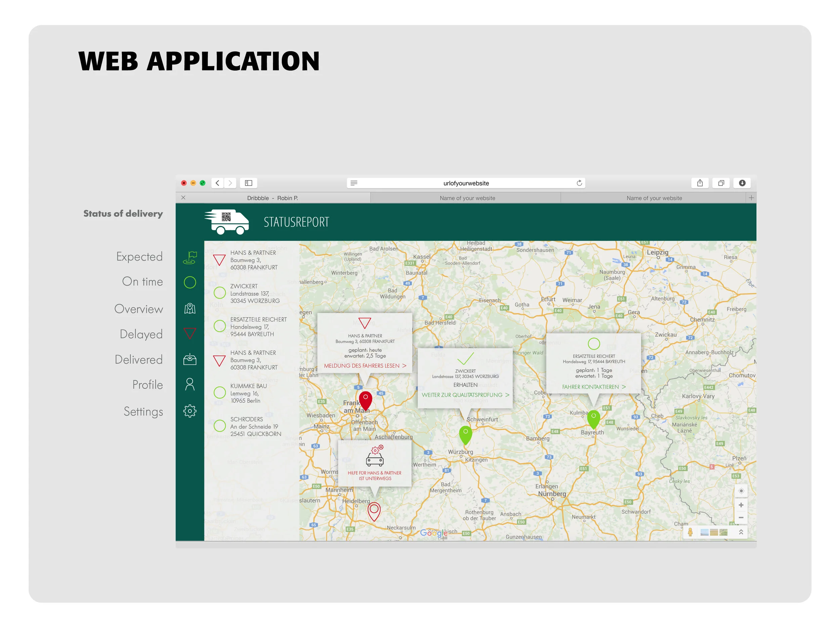This screenshot has width=840, height=630.
Task: Click Fahrer kontaktieren link
Action: pos(594,387)
